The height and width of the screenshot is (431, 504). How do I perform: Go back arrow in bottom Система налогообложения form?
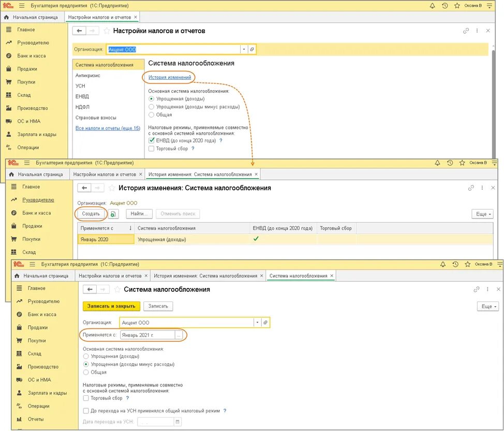(90, 289)
